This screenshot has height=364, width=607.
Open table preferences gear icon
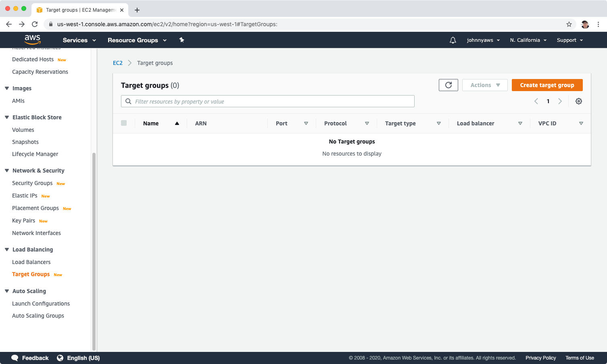click(x=579, y=101)
